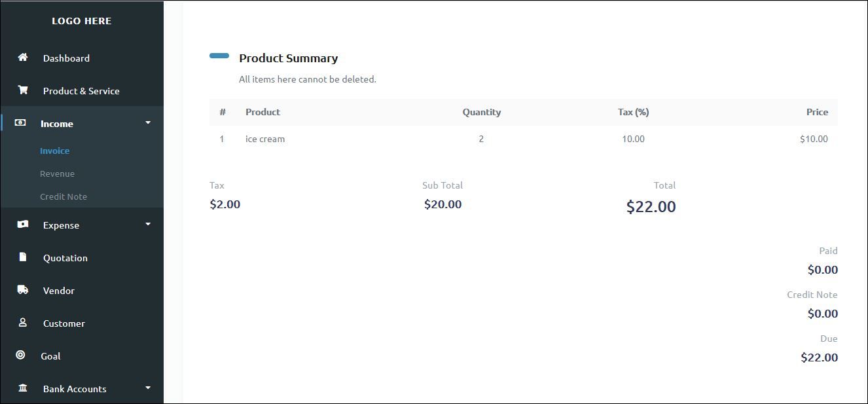
Task: Click the Price column header
Action: 817,112
